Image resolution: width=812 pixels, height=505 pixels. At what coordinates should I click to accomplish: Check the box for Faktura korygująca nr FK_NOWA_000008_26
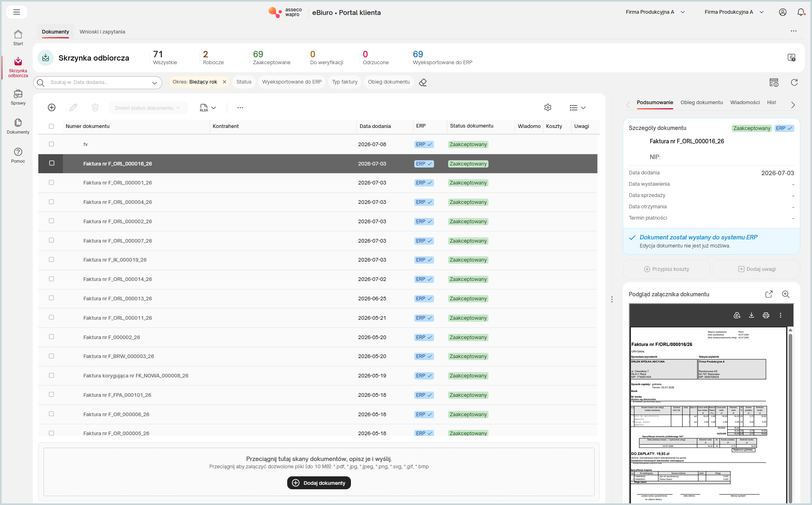51,375
